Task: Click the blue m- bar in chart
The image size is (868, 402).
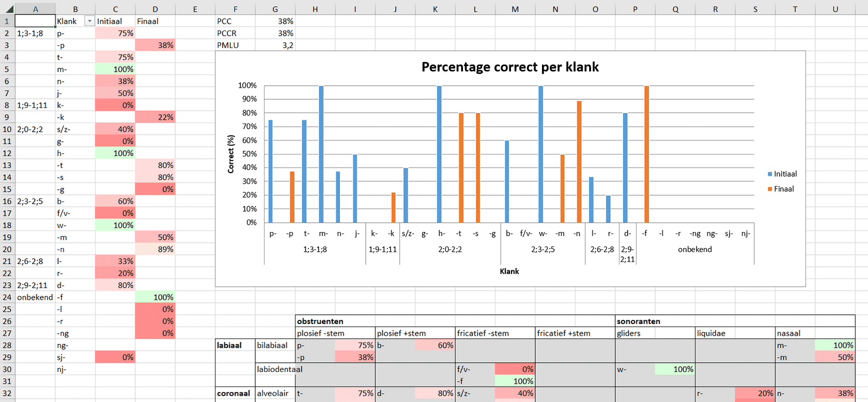Action: (321, 154)
